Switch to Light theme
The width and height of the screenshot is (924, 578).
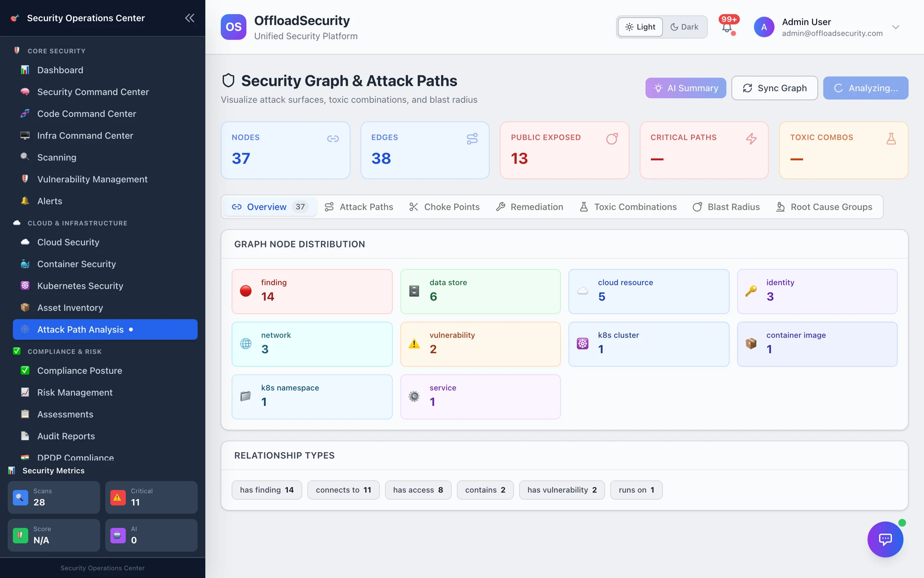tap(640, 27)
